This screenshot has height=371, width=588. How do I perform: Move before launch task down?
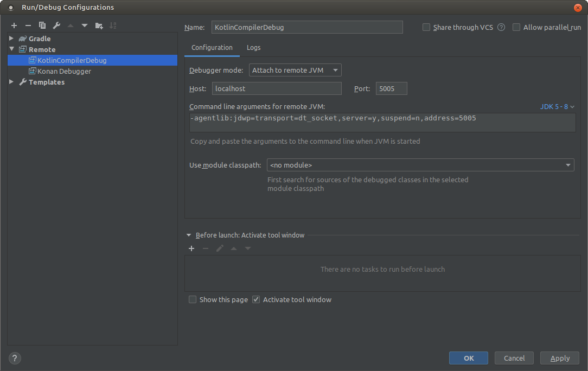248,248
